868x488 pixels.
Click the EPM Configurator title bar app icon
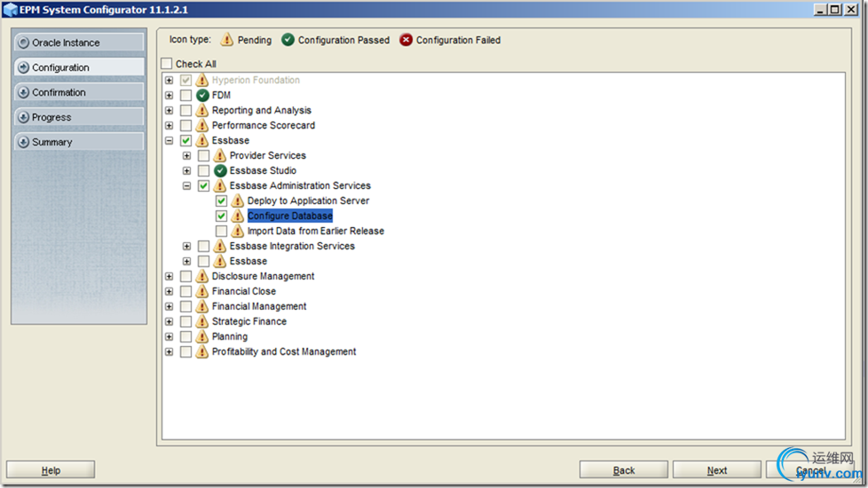(10, 10)
